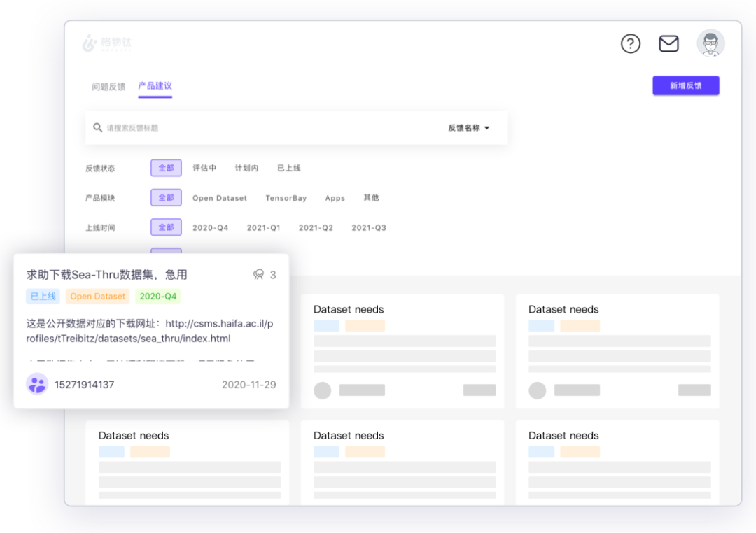This screenshot has height=533, width=756.
Task: Filter launch time by 2020-Q4
Action: point(211,227)
